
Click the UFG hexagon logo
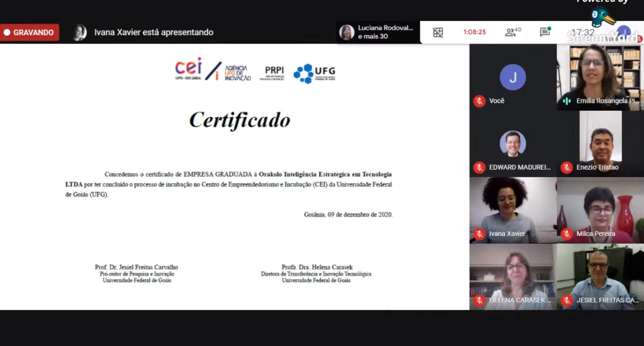coord(315,73)
